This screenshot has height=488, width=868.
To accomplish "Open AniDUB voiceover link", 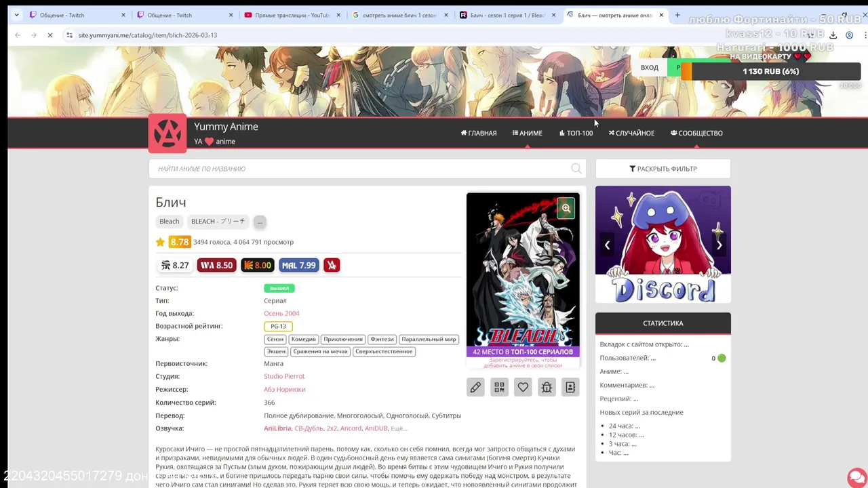I will [376, 428].
